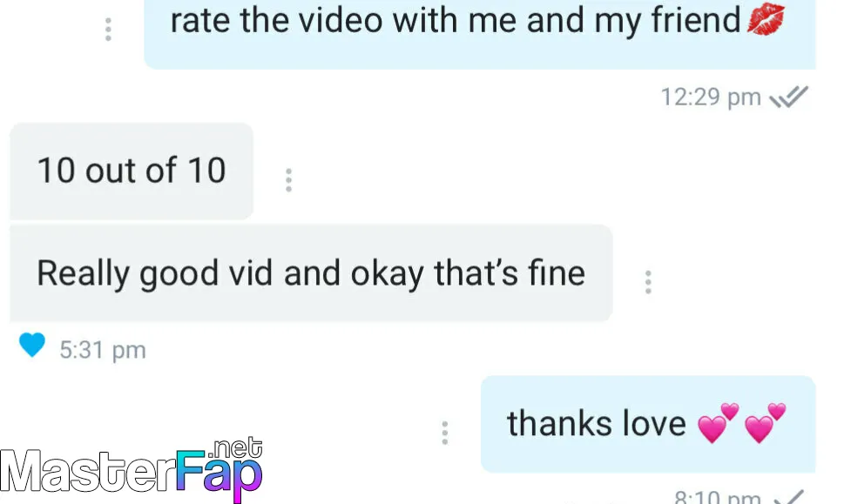Click the 5:31 pm timestamp
The image size is (851, 504).
click(x=103, y=350)
